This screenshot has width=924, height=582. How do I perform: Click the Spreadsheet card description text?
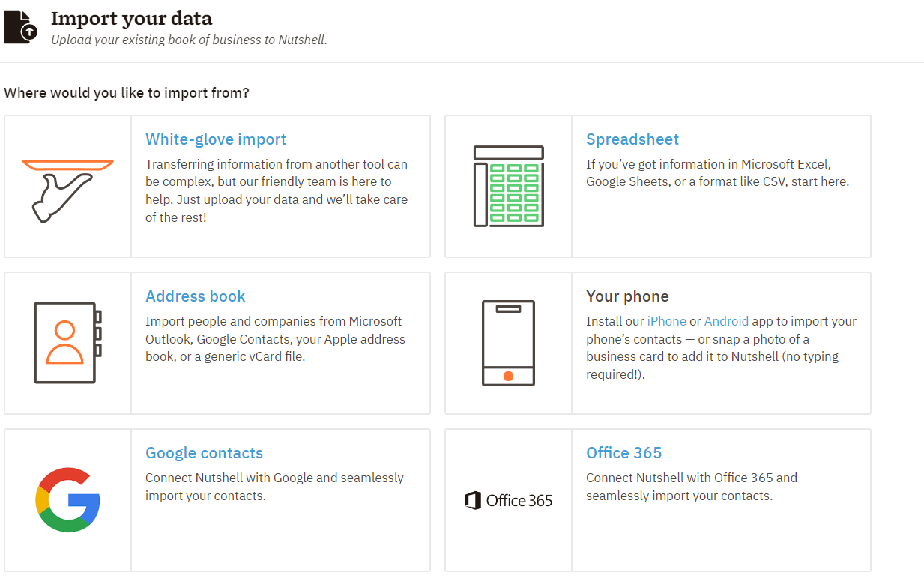pyautogui.click(x=717, y=173)
